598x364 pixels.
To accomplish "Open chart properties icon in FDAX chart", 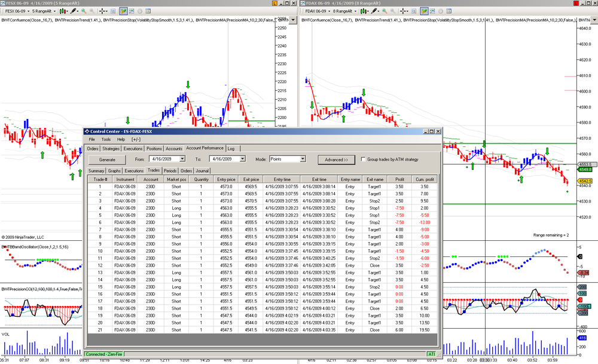I will (x=414, y=11).
